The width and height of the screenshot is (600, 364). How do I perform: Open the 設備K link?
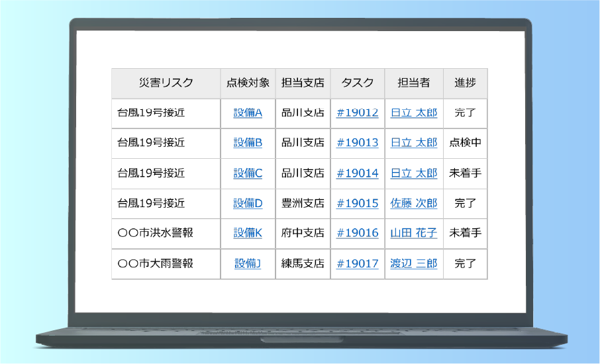(248, 233)
